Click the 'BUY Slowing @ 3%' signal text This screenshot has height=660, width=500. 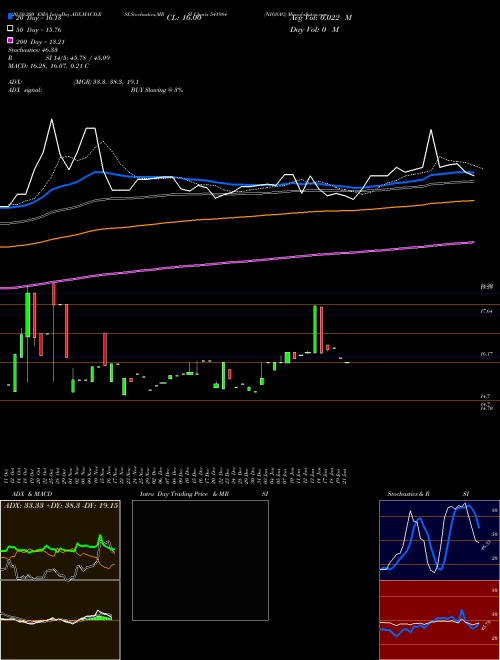point(157,90)
